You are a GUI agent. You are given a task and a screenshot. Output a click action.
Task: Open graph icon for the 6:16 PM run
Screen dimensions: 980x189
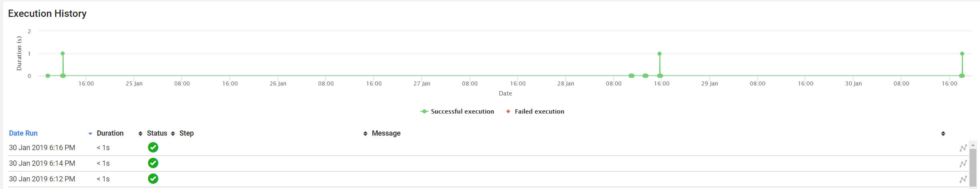(963, 148)
